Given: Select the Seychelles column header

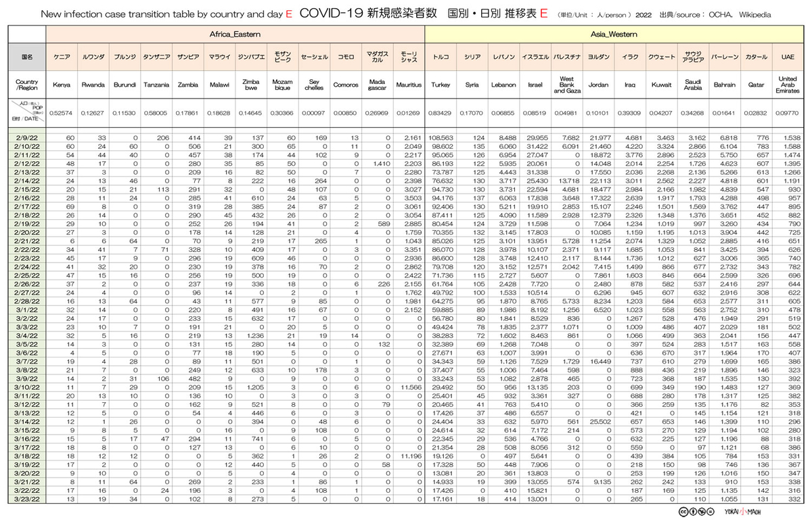Looking at the screenshot, I should 313,86.
